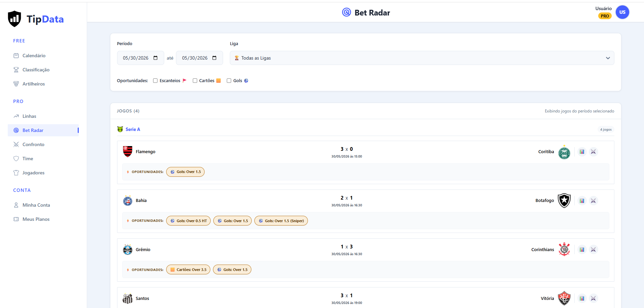
Task: Click the Serie A league heading
Action: coord(133,129)
